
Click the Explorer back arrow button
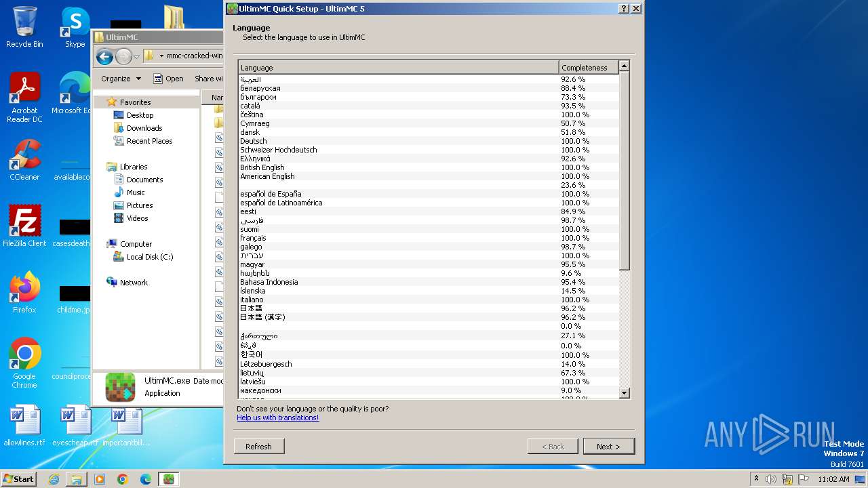click(104, 56)
